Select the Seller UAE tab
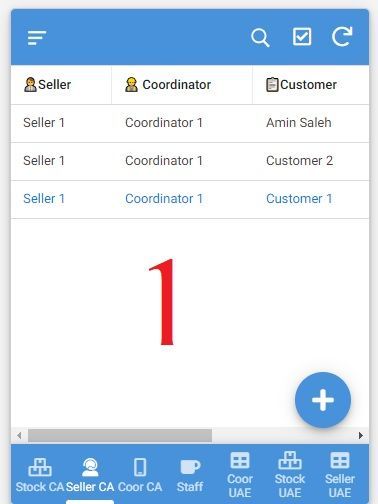Image resolution: width=378 pixels, height=504 pixels. click(340, 475)
